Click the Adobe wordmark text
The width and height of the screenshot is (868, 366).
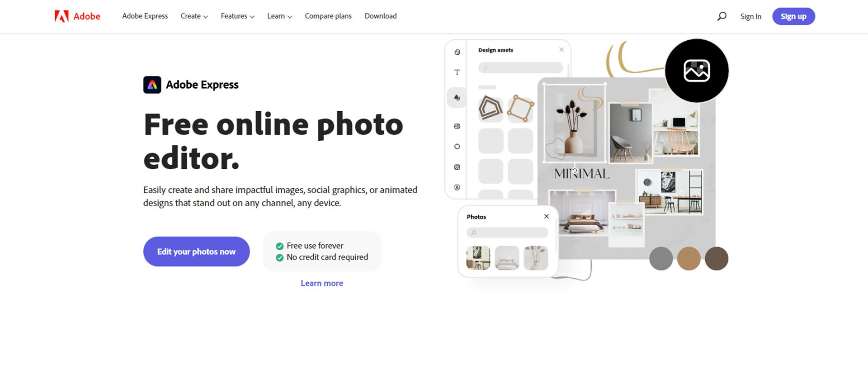(x=87, y=16)
